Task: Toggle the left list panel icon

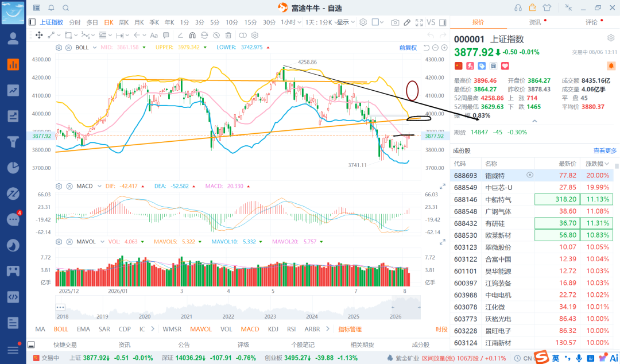Action: (x=32, y=22)
